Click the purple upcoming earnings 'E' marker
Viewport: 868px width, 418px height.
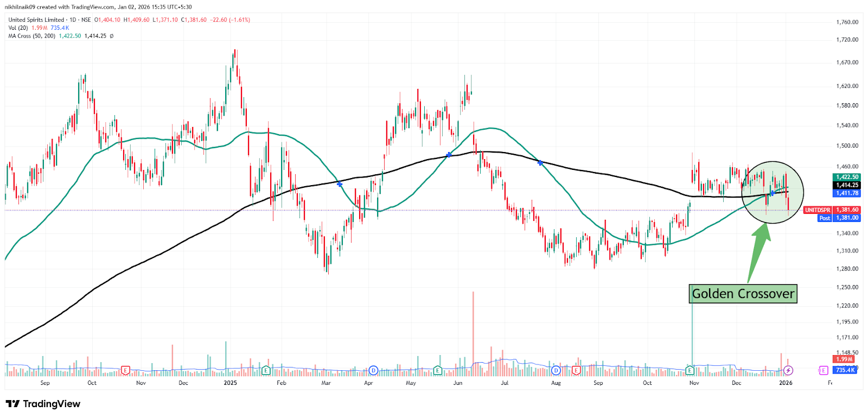pos(823,370)
